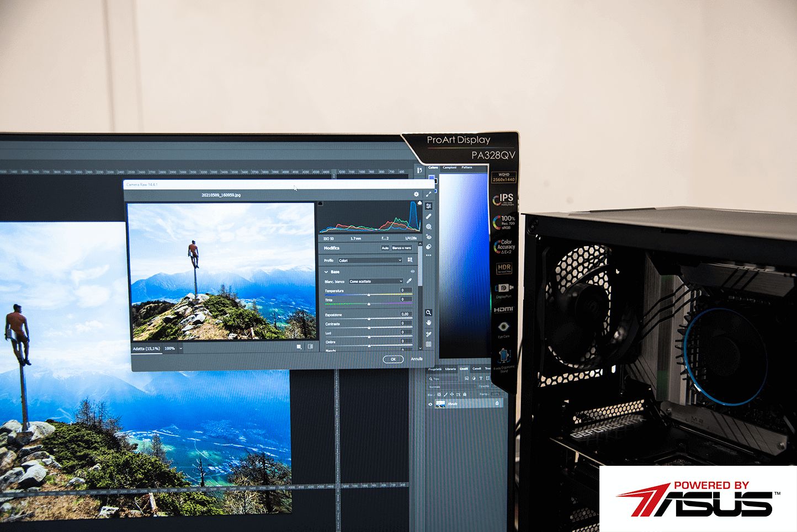
Task: Select the Zoom magnifier tool
Action: (428, 312)
